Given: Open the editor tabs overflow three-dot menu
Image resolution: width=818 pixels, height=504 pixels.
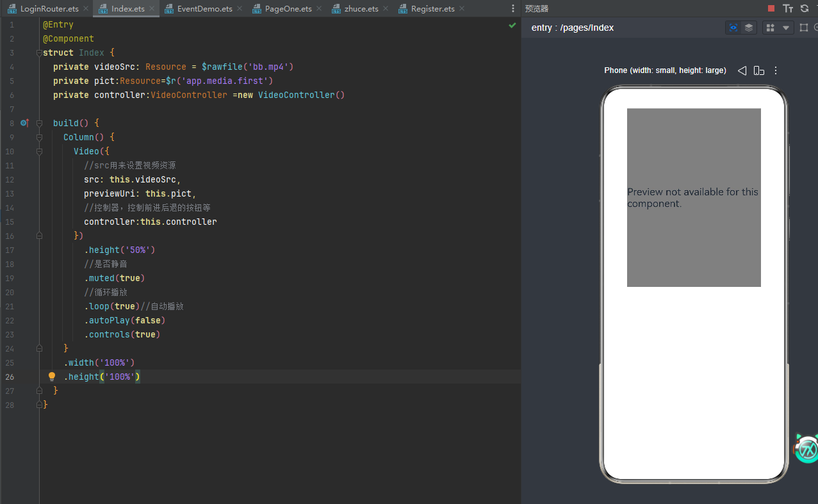Looking at the screenshot, I should point(512,8).
